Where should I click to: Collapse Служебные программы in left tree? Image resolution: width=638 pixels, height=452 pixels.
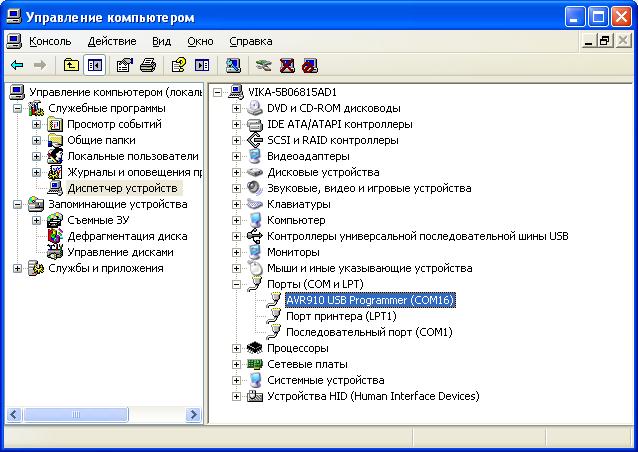tap(17, 108)
